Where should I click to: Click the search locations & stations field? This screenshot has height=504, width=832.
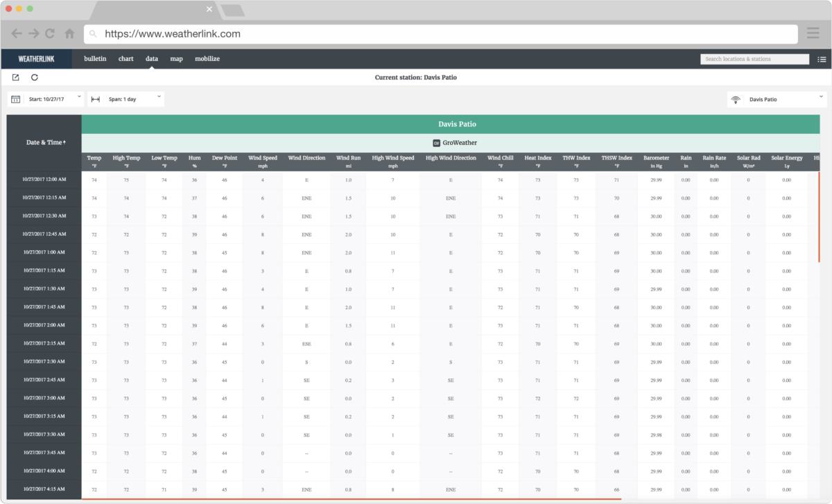coord(754,58)
